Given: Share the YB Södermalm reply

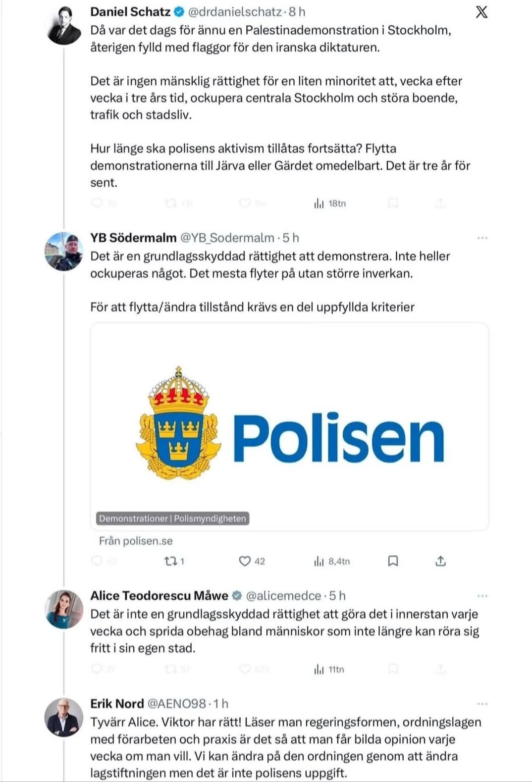Looking at the screenshot, I should click(440, 561).
